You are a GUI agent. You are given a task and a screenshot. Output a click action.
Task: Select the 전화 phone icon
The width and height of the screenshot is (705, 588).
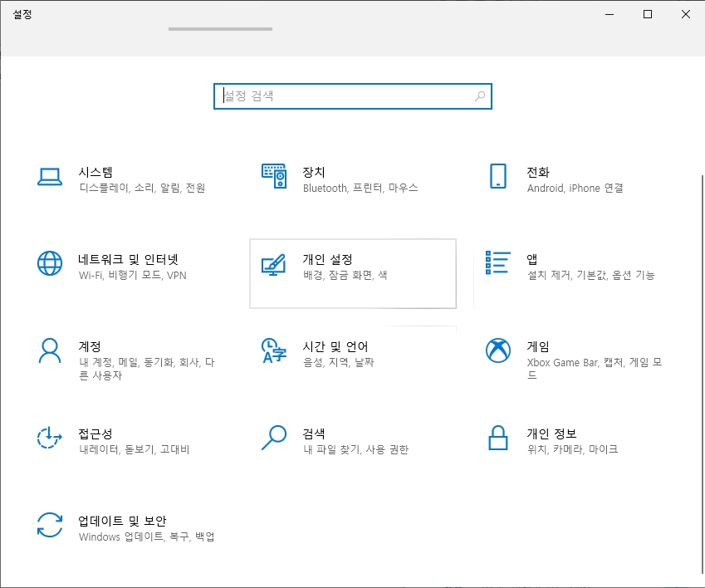tap(498, 177)
